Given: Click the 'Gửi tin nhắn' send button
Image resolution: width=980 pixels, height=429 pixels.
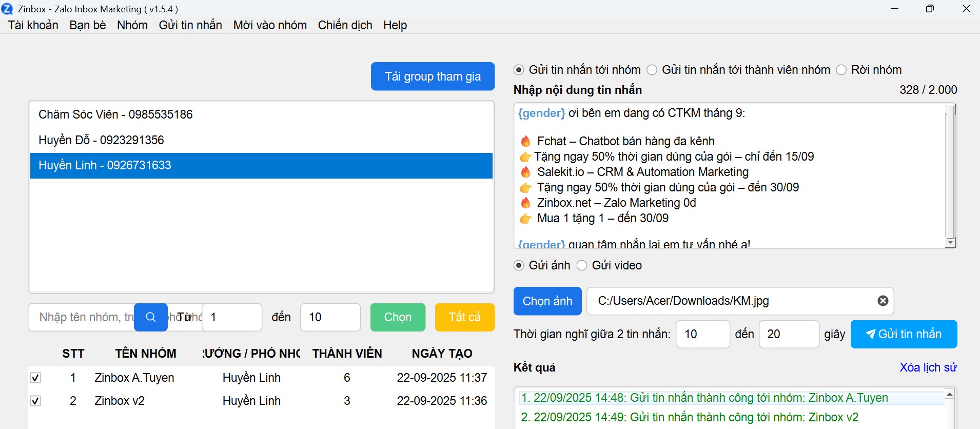Looking at the screenshot, I should click(904, 334).
